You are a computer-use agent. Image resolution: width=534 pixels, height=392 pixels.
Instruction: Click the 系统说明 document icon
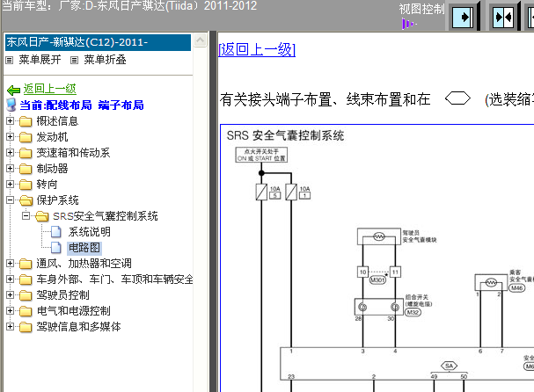[56, 232]
